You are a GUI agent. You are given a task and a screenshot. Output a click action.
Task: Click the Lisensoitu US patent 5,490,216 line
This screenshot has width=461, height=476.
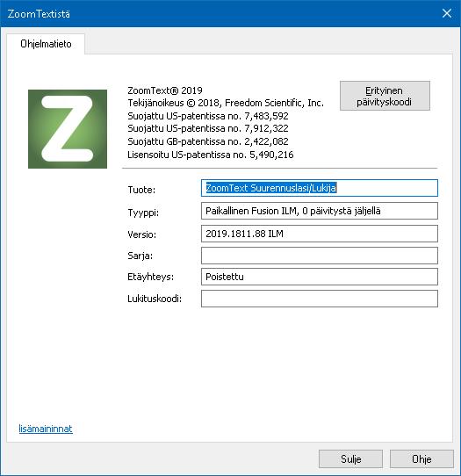point(211,155)
